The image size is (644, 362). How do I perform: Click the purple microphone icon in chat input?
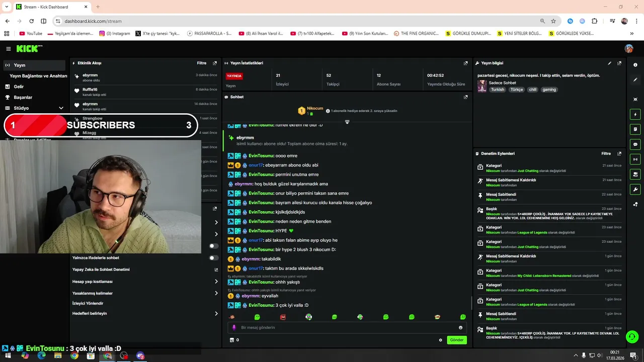point(234,328)
